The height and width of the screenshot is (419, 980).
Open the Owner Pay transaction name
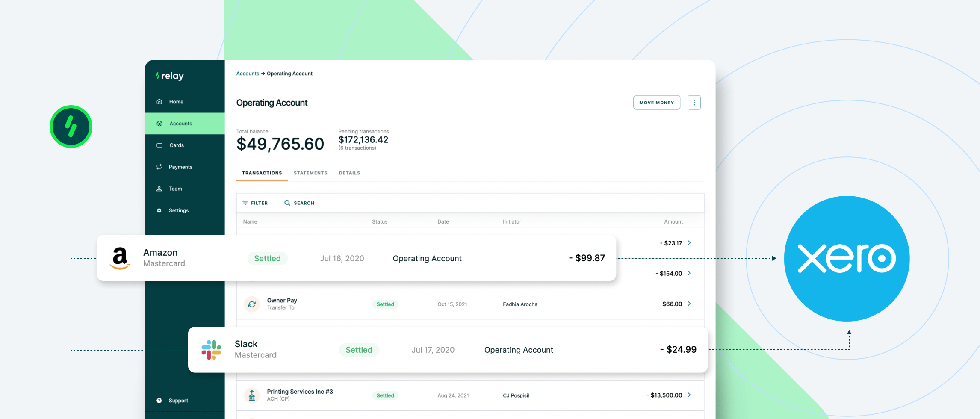[x=282, y=301]
